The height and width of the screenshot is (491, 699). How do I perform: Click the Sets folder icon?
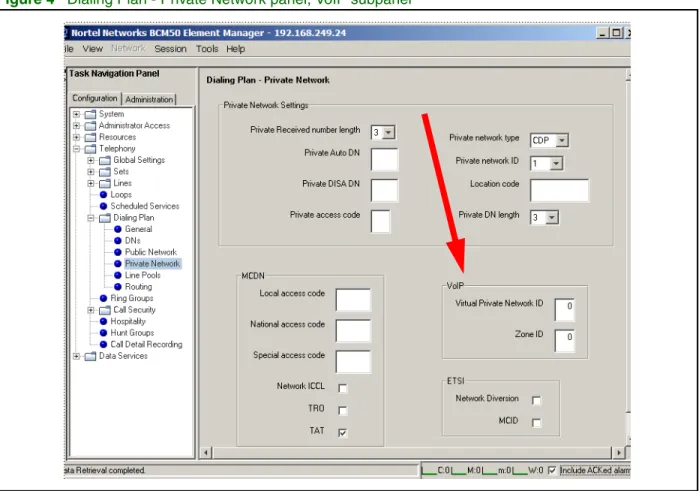[105, 172]
